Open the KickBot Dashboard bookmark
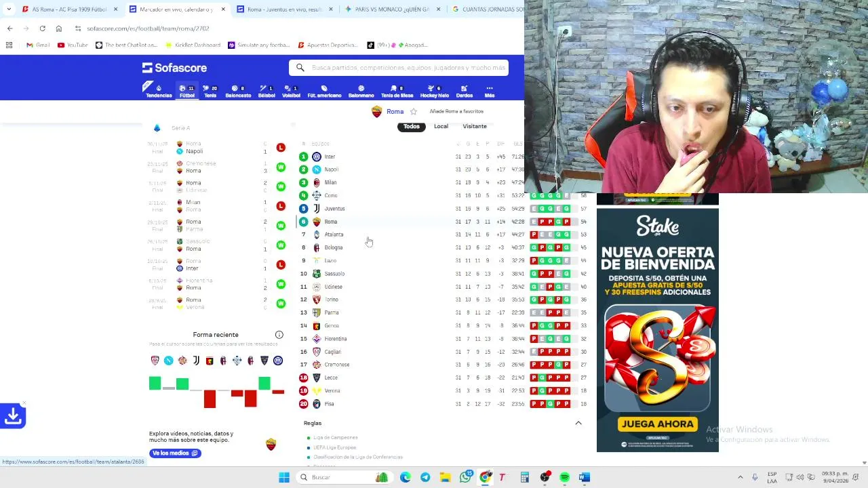This screenshot has height=488, width=868. coord(193,45)
